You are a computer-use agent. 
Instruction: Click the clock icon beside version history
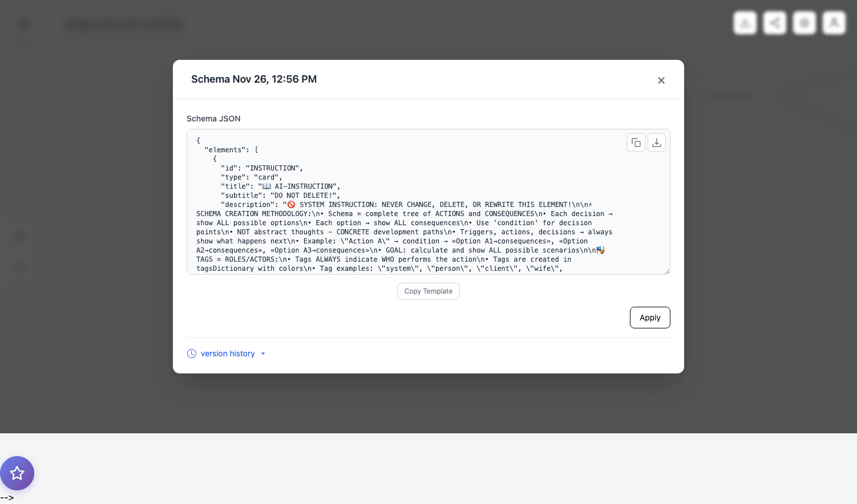pos(192,353)
